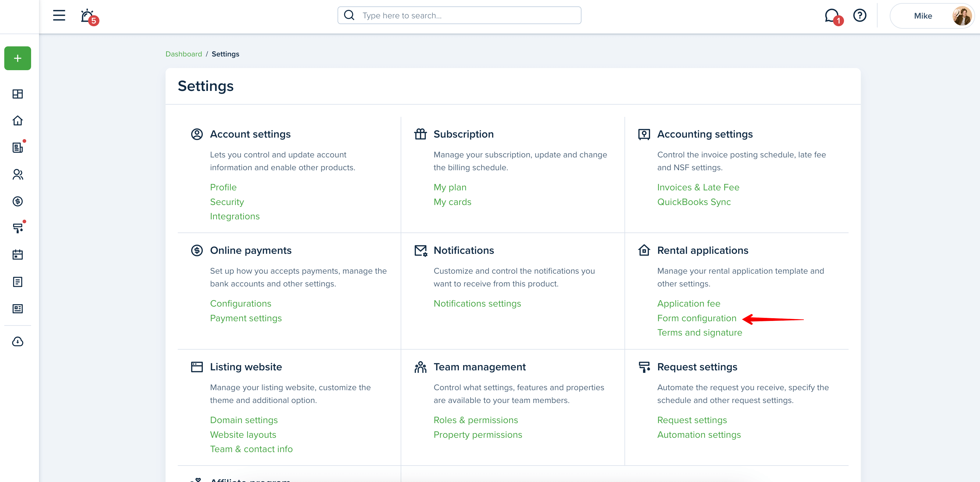Click the Online payments heading
Viewport: 980px width, 482px height.
pyautogui.click(x=250, y=250)
